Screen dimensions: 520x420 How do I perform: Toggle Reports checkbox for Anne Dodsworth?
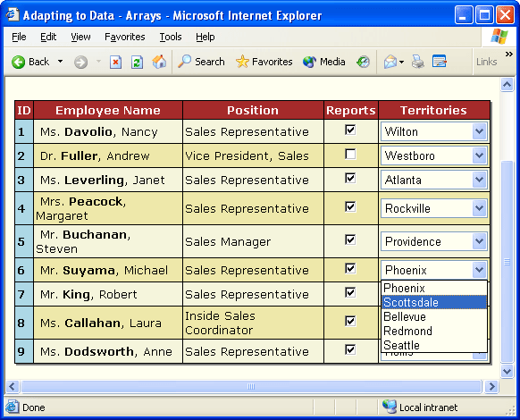[x=350, y=349]
